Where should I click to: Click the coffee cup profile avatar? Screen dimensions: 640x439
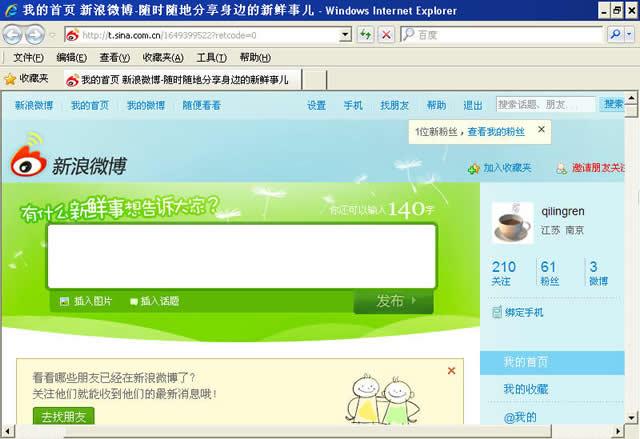[x=513, y=223]
